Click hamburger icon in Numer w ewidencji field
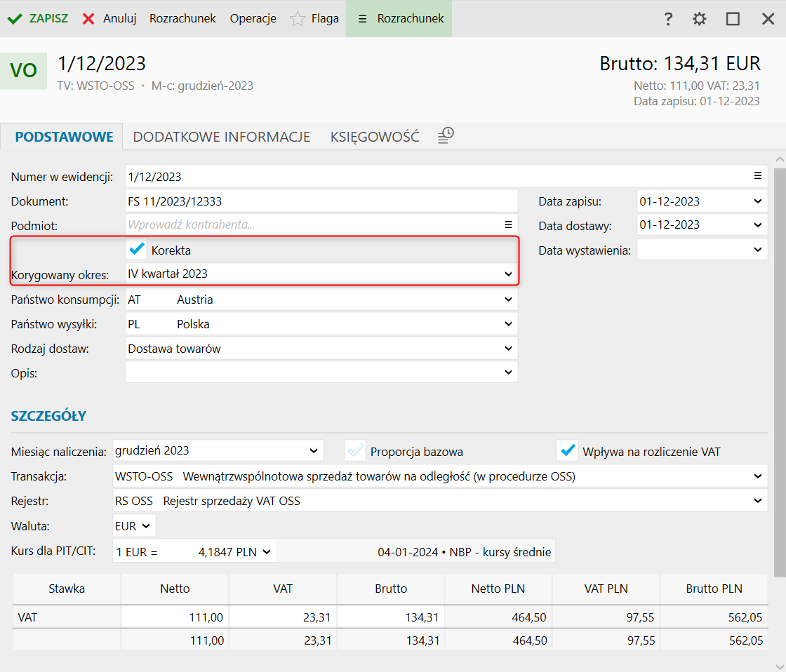 [758, 176]
